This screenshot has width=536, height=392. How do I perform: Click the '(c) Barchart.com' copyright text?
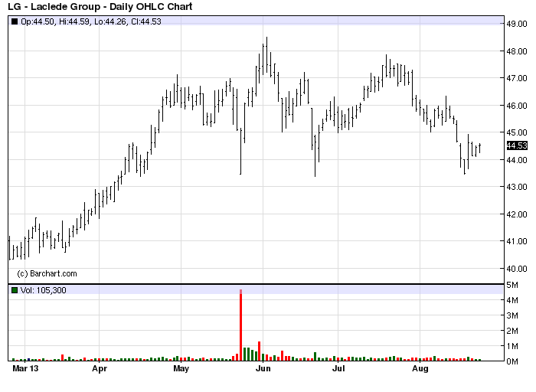47,274
